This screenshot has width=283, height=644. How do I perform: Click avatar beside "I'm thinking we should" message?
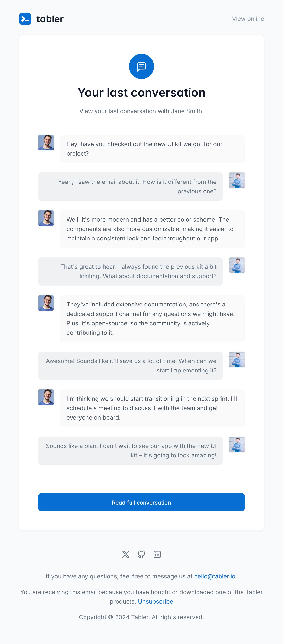pos(46,397)
